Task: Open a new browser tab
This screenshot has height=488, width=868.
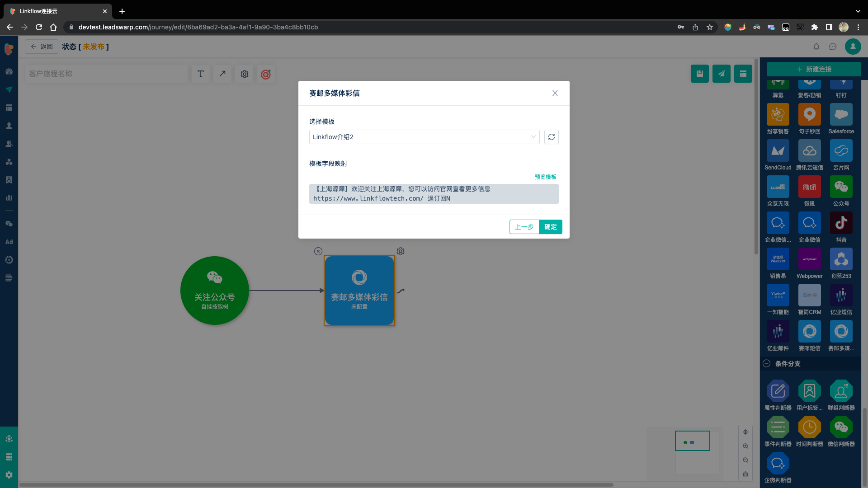Action: pyautogui.click(x=122, y=11)
